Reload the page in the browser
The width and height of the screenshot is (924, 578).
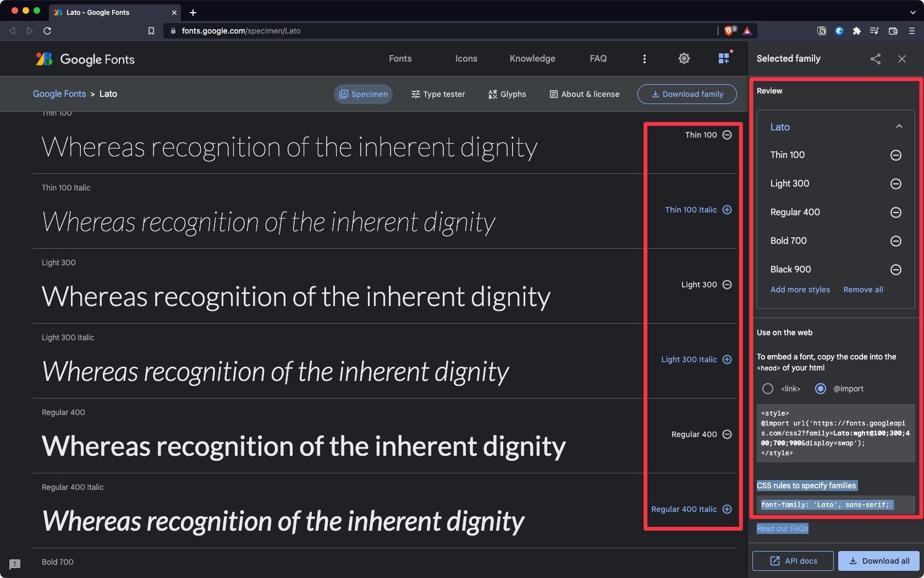coord(47,31)
